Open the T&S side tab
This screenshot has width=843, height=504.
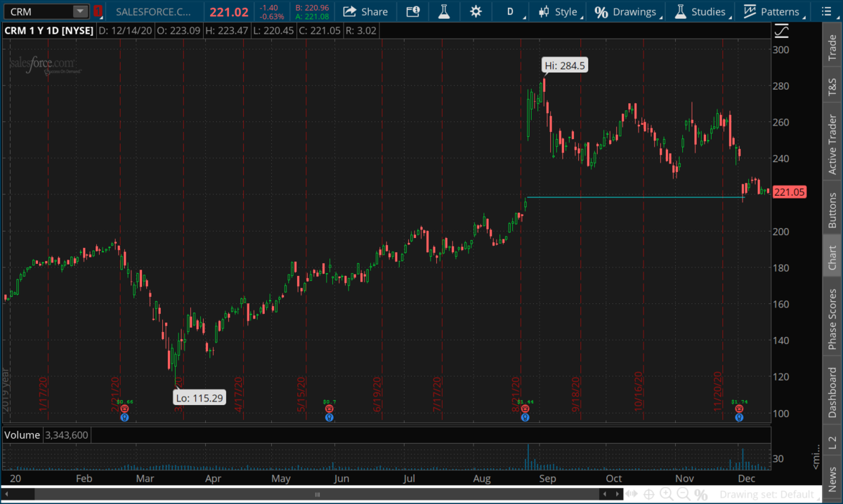point(832,87)
